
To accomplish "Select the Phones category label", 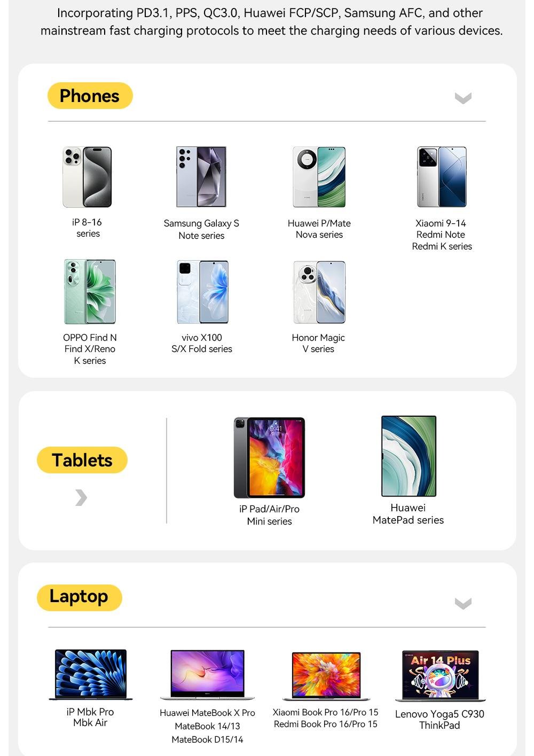I will click(90, 96).
